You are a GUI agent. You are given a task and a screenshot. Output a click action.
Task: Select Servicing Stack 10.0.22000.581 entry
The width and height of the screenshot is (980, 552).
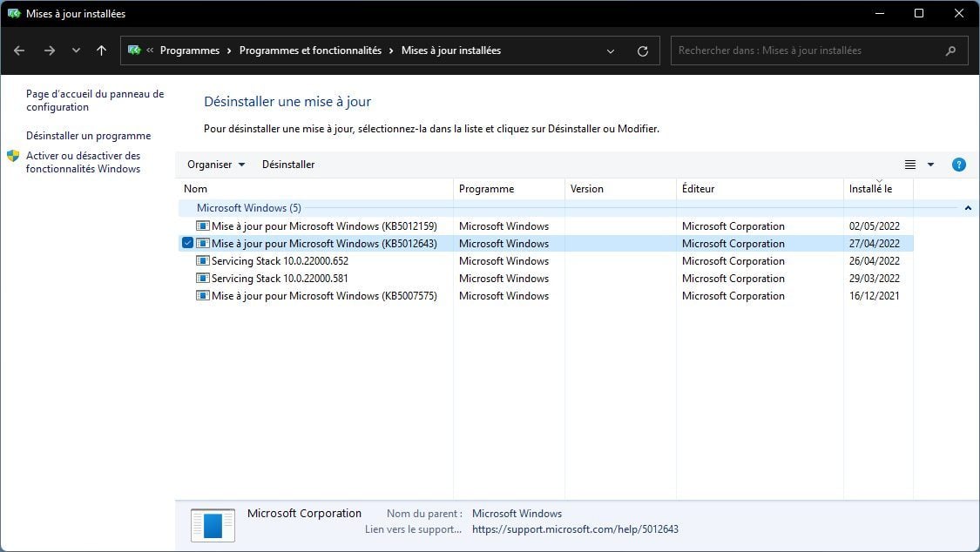pyautogui.click(x=280, y=279)
